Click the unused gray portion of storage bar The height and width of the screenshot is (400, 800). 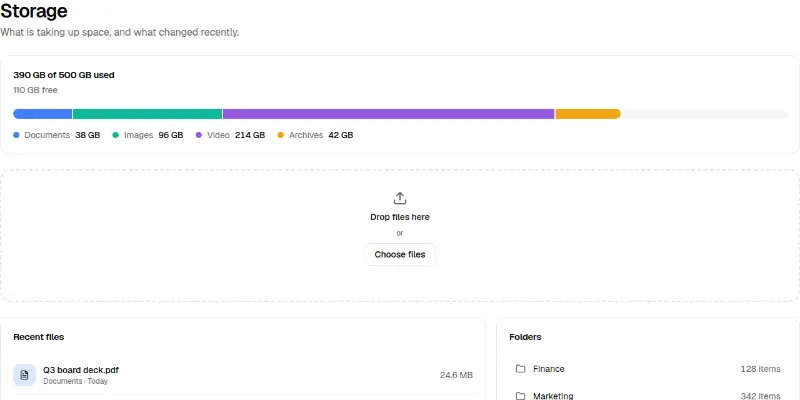tap(704, 114)
